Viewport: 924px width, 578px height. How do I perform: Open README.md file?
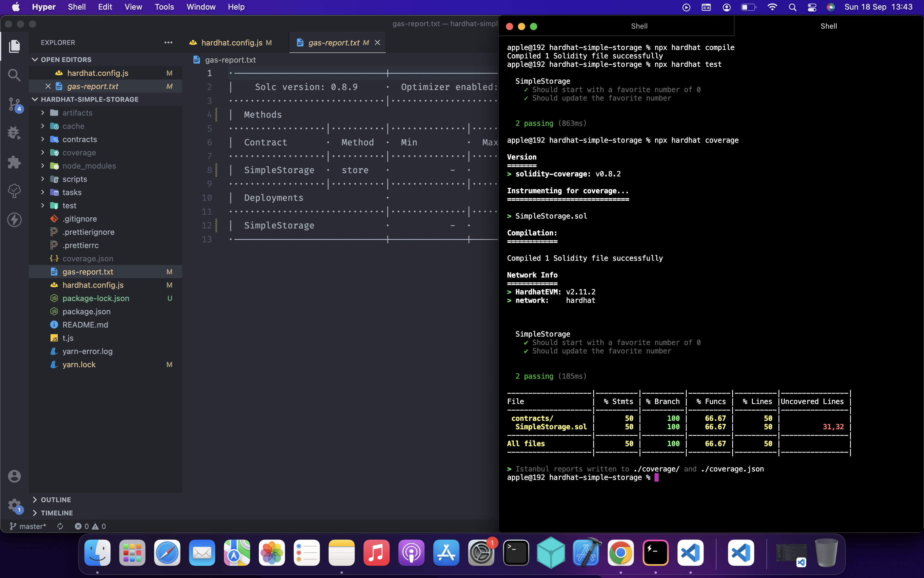(106, 325)
